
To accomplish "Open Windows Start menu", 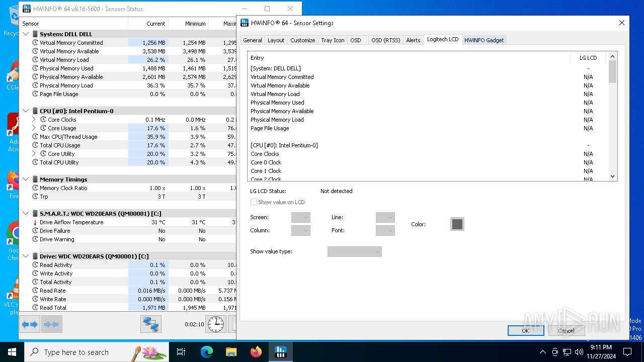I will tap(12, 352).
